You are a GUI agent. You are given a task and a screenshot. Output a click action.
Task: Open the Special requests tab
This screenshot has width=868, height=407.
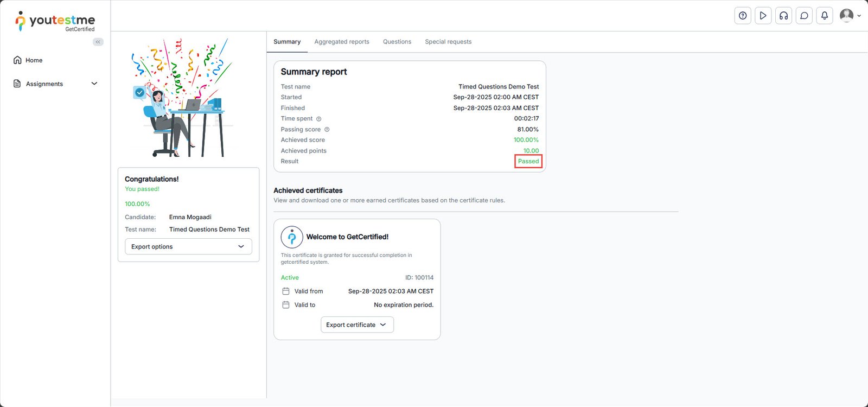click(448, 42)
